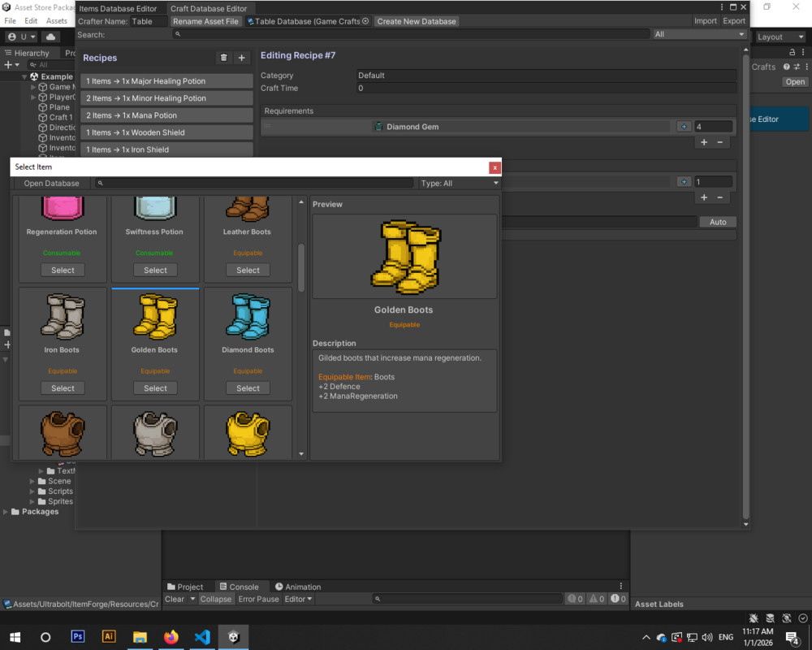Click the trash icon in Recipes panel

tap(222, 58)
